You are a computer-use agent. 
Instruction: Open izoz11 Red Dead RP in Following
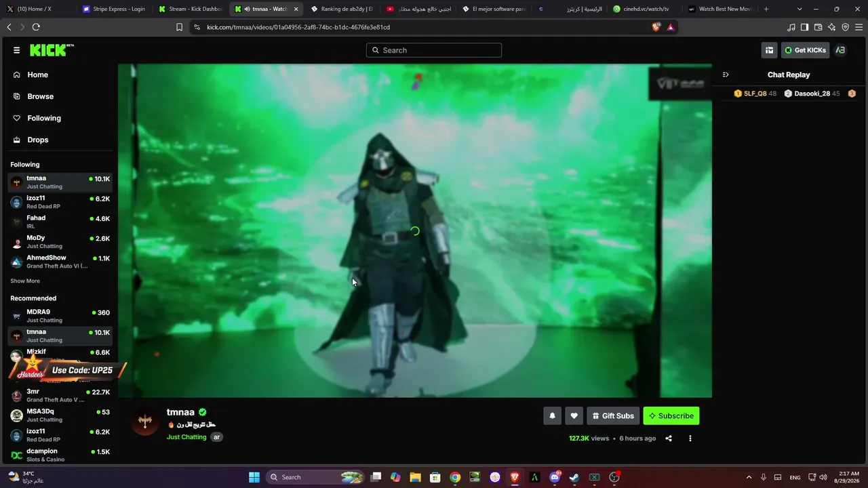coord(60,202)
